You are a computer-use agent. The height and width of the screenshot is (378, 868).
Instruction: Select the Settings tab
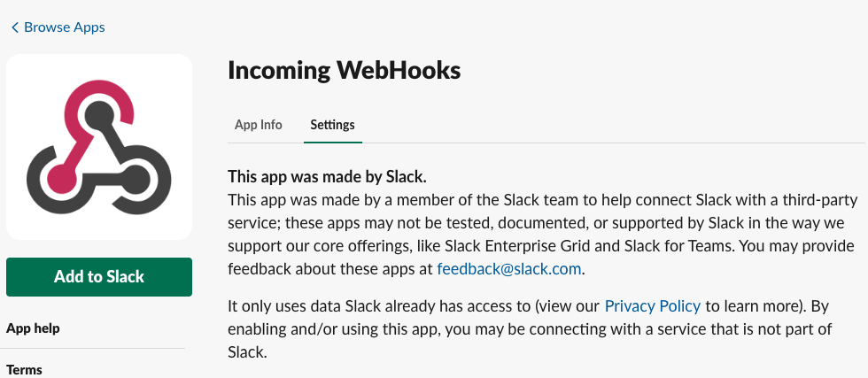click(x=332, y=125)
